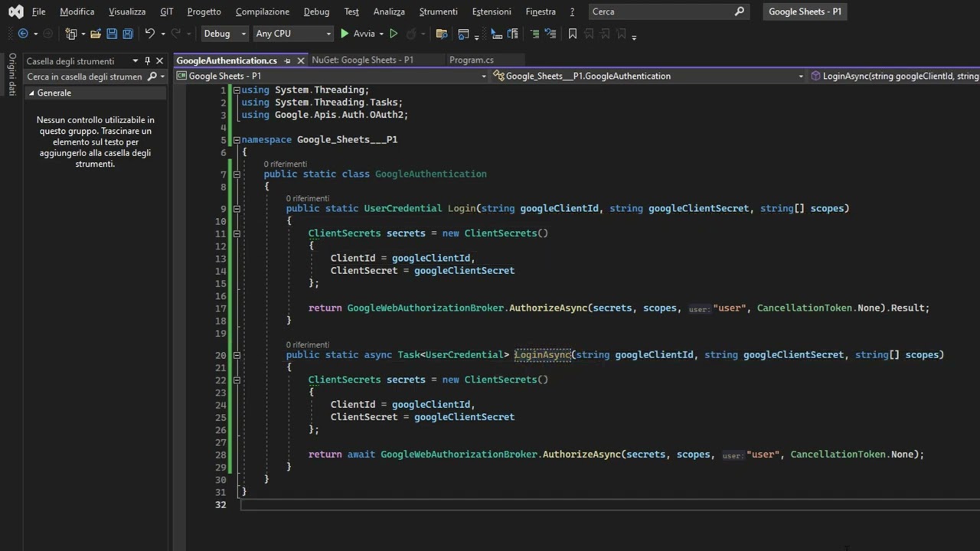This screenshot has width=980, height=551.
Task: Undo the last action with the undo icon
Action: click(x=149, y=34)
